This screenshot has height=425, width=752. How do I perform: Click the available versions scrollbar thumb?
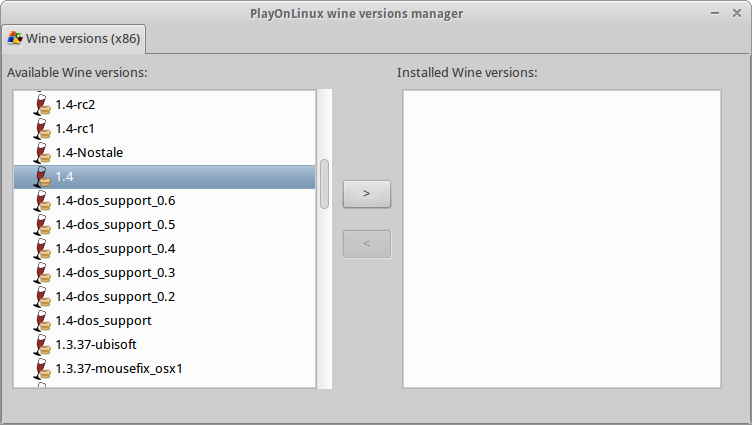click(324, 184)
